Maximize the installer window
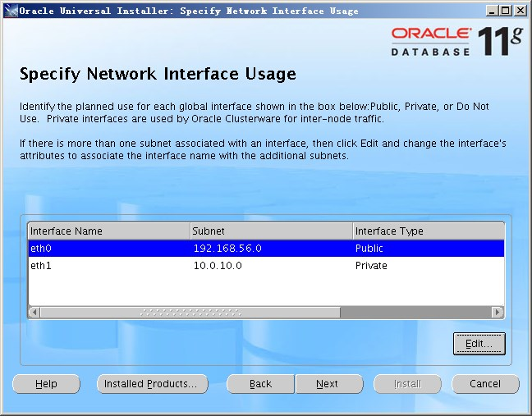This screenshot has width=532, height=416. click(507, 11)
